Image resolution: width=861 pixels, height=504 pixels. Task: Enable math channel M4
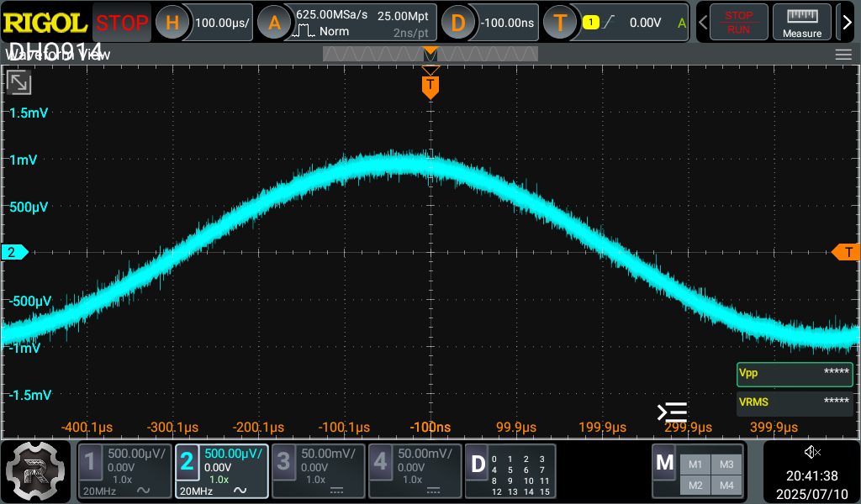coord(726,486)
